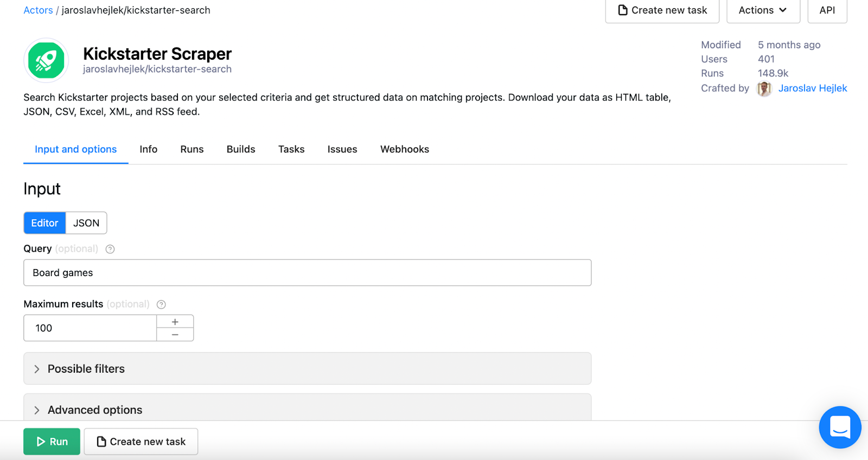Open the chat support bubble
Image resolution: width=868 pixels, height=460 pixels.
coord(840,427)
